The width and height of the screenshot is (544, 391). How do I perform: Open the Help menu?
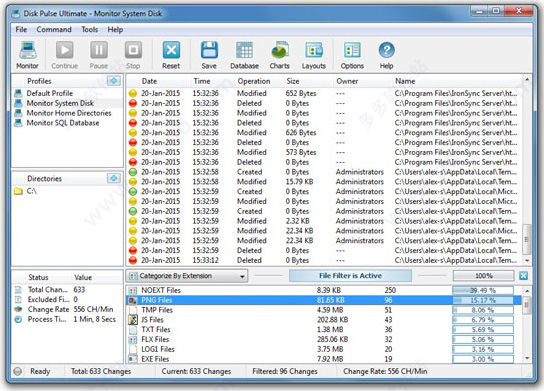(x=115, y=29)
